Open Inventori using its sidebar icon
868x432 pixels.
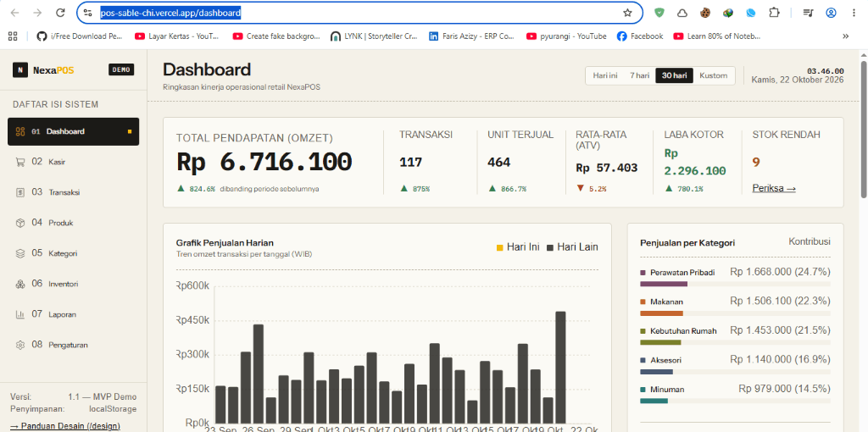[20, 284]
